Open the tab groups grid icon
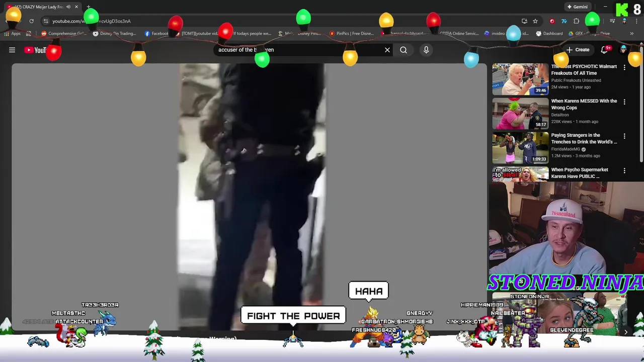The image size is (644, 362). (29, 34)
